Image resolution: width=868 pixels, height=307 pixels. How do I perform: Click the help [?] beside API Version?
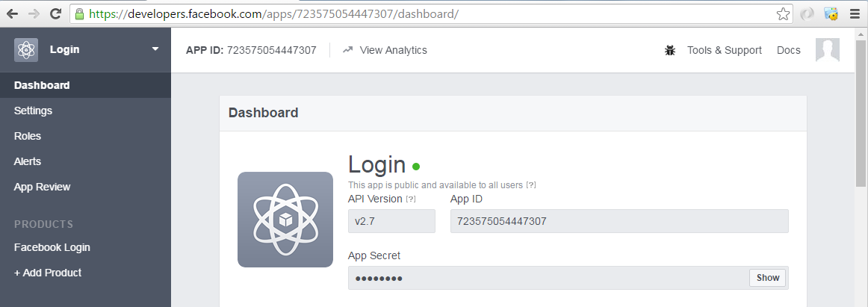[411, 199]
